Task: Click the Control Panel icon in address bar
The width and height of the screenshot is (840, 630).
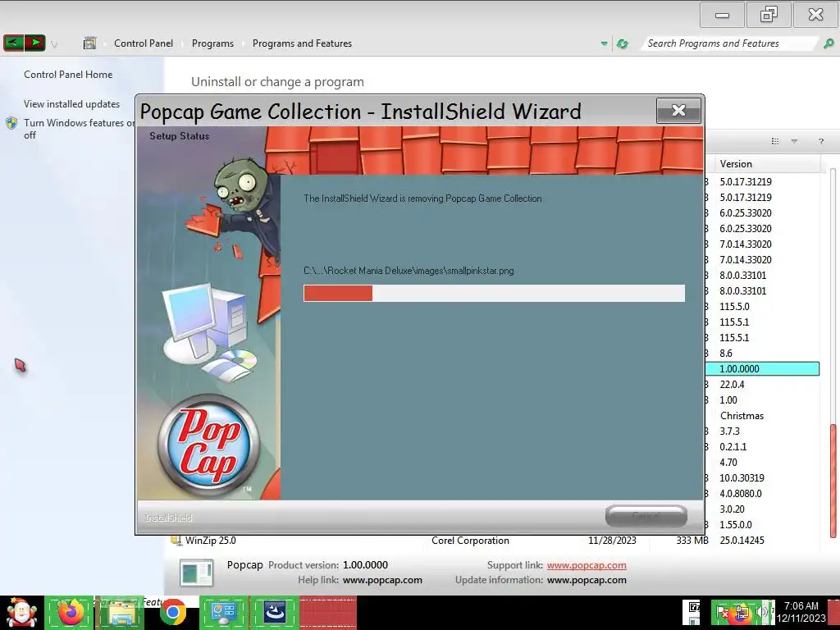Action: pyautogui.click(x=89, y=43)
